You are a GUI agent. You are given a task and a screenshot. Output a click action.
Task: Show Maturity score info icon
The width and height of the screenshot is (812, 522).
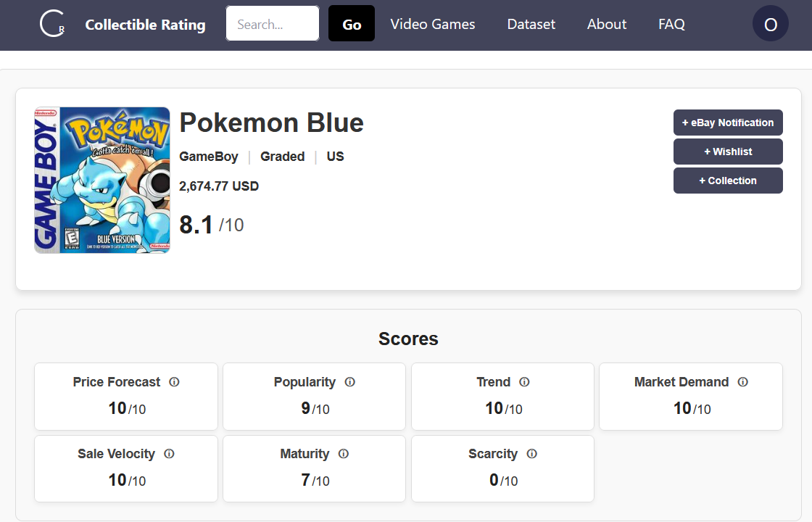coord(344,454)
